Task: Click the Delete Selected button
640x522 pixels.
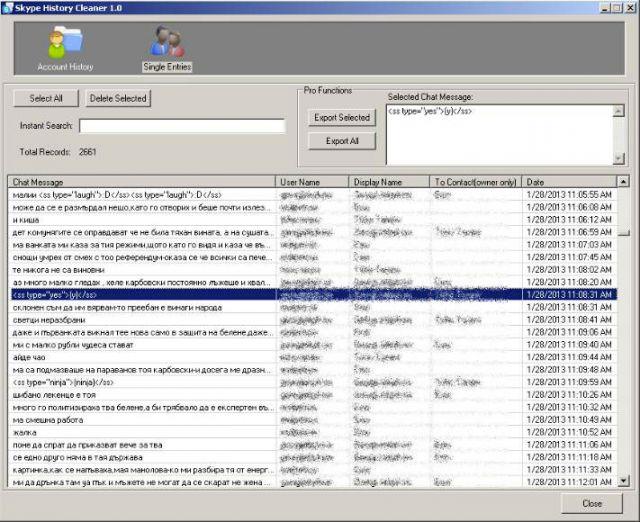Action: (118, 98)
